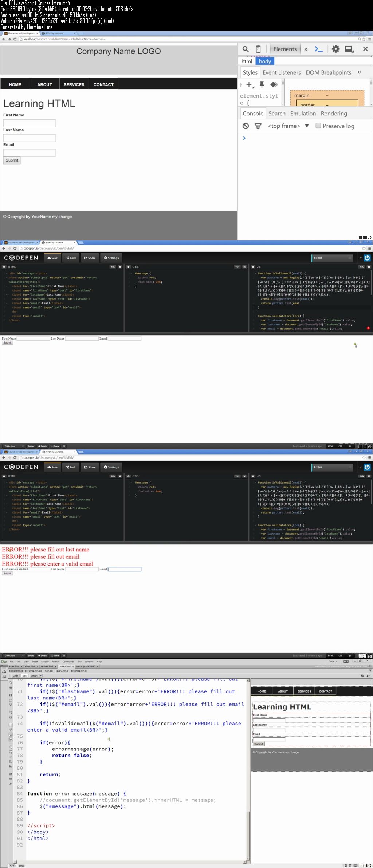373x868 pixels.
Task: Click the DevTools dock-side icon
Action: 349,49
